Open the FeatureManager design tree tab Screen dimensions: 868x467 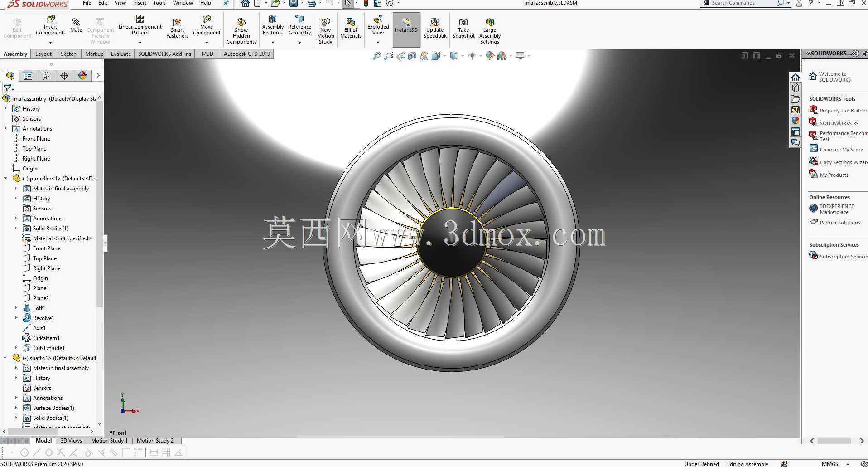point(10,76)
